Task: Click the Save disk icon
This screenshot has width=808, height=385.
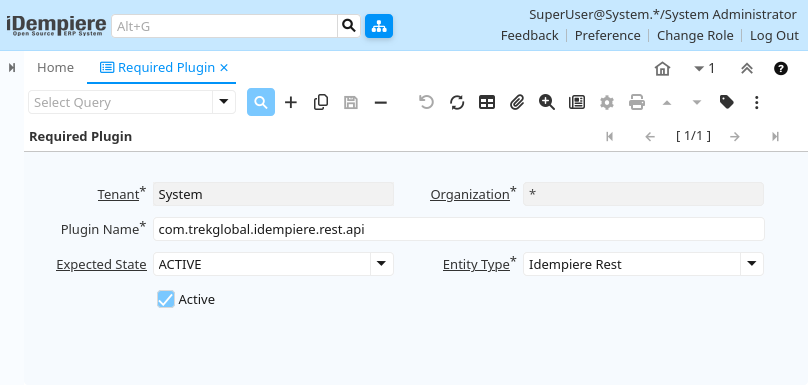Action: click(x=351, y=103)
